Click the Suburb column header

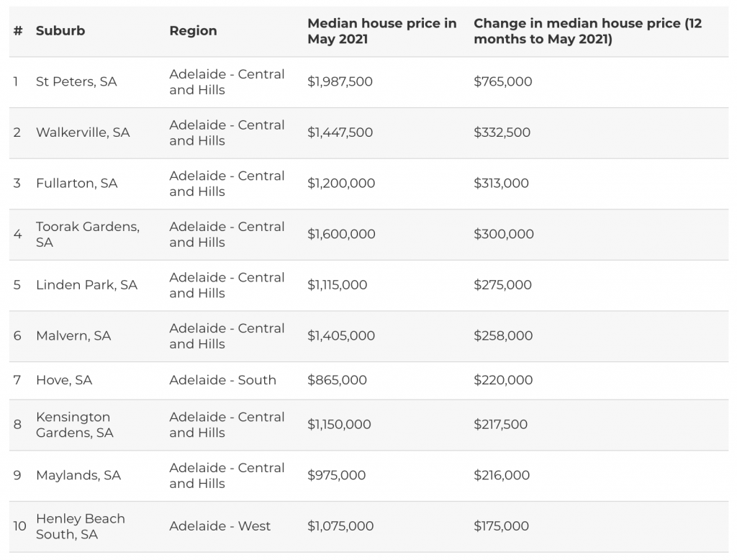pyautogui.click(x=60, y=31)
